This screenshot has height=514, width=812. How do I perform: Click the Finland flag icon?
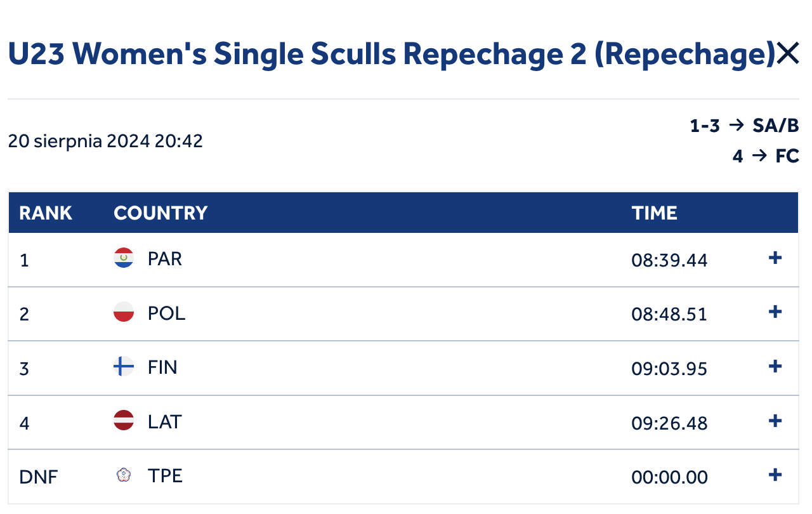124,367
